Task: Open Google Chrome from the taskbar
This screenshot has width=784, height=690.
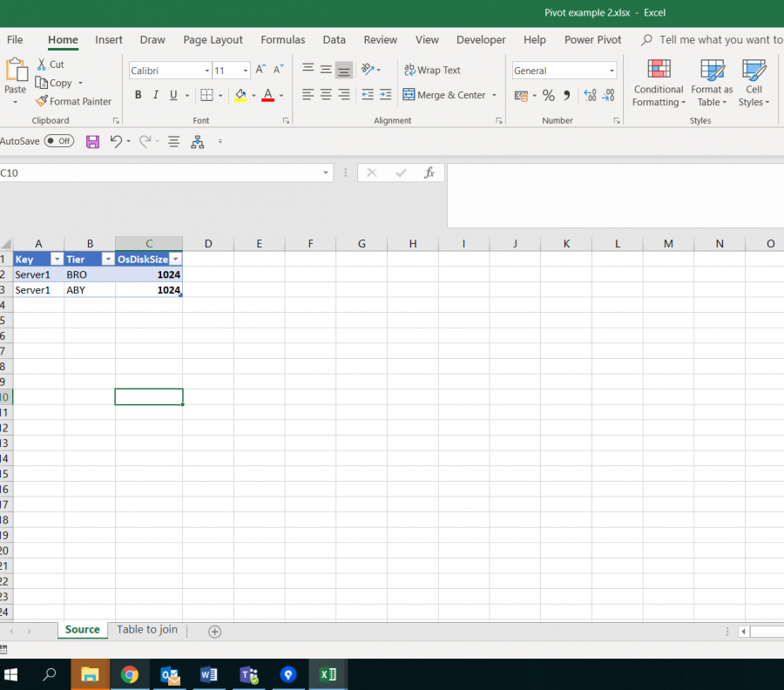Action: (130, 675)
